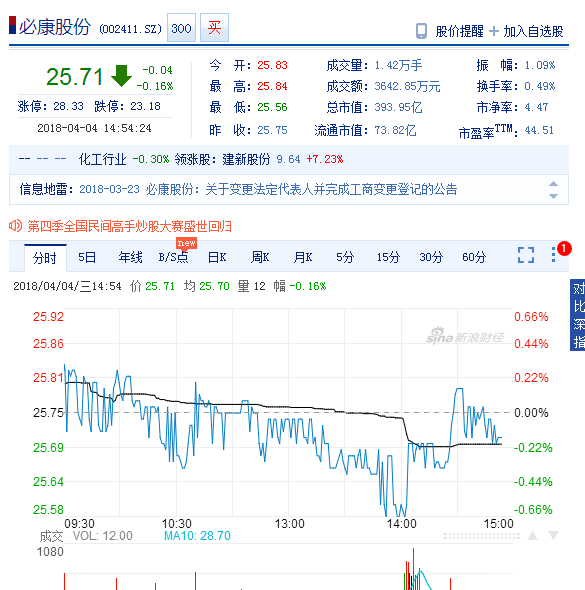Click the 第四季全国民间高手炒股大赛盛世回归 promo link
The width and height of the screenshot is (585, 590).
[x=129, y=226]
